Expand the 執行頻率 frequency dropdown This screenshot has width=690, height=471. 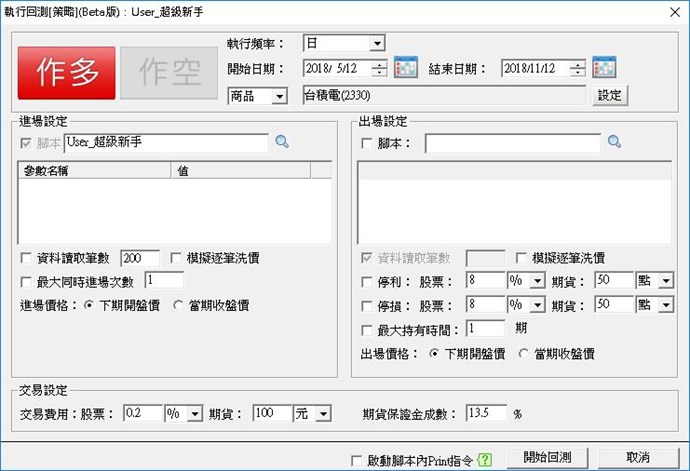coord(377,44)
